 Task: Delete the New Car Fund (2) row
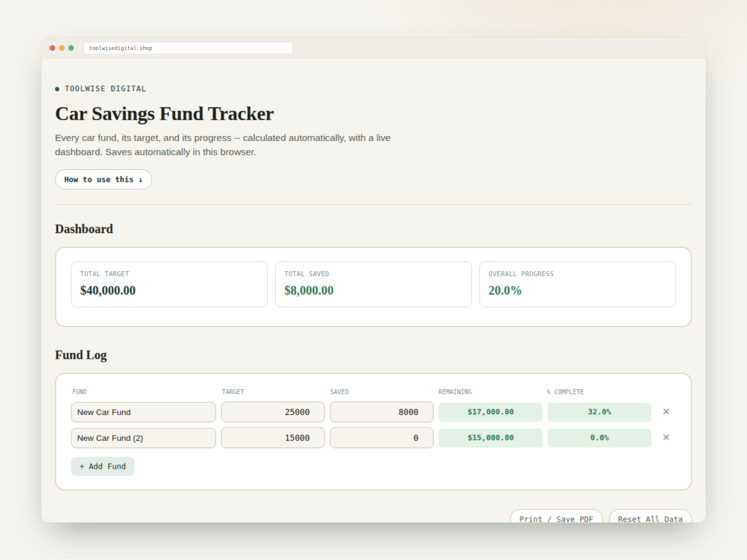(x=666, y=437)
